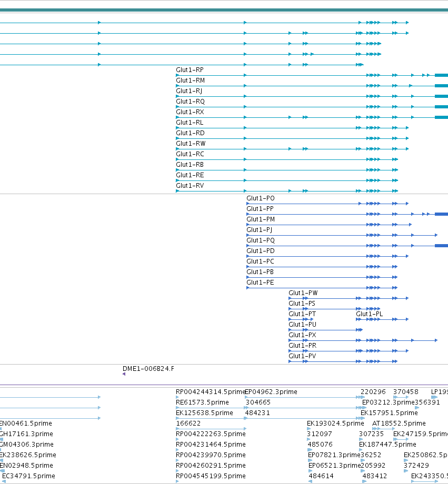Click the 307235 feature label
448x484 pixels.
pos(371,433)
